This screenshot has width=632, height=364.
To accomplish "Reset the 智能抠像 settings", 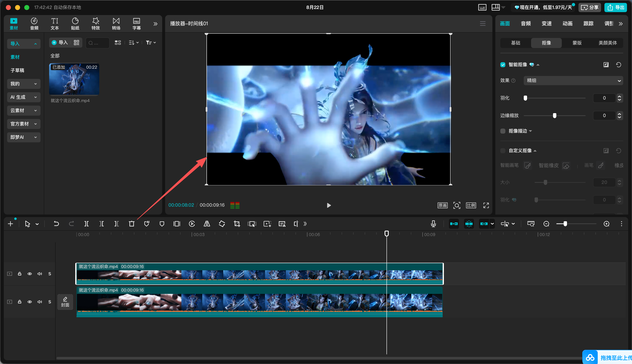I will (618, 65).
